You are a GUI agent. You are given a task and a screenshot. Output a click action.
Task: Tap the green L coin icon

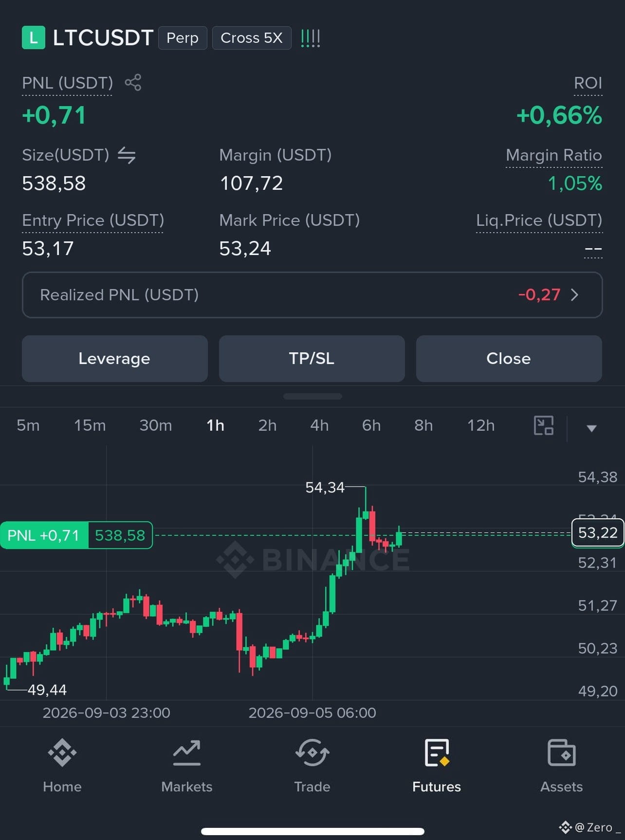[x=34, y=37]
